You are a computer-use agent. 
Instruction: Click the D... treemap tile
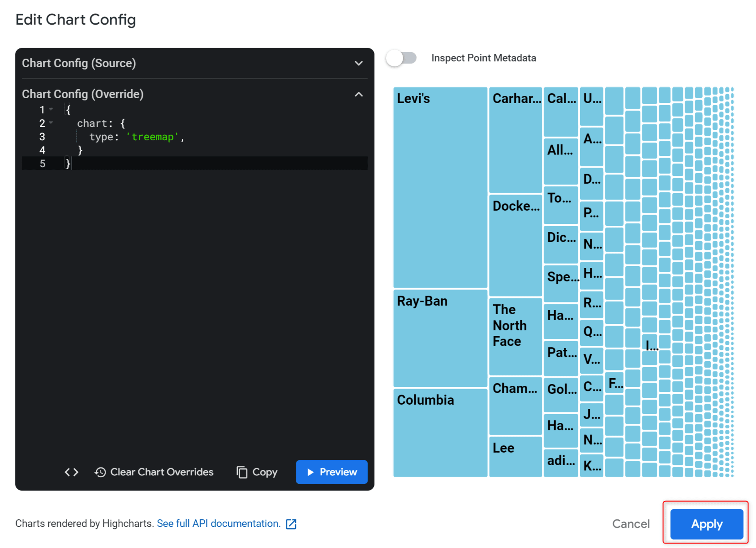[x=592, y=183]
